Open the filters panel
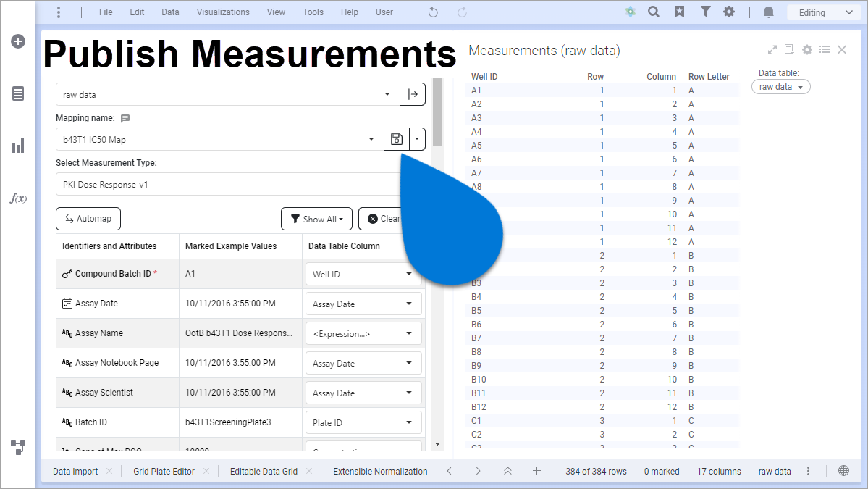The width and height of the screenshot is (868, 489). tap(705, 12)
